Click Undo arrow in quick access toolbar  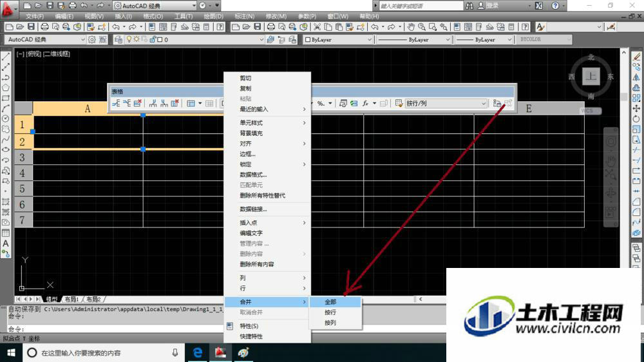(x=84, y=6)
